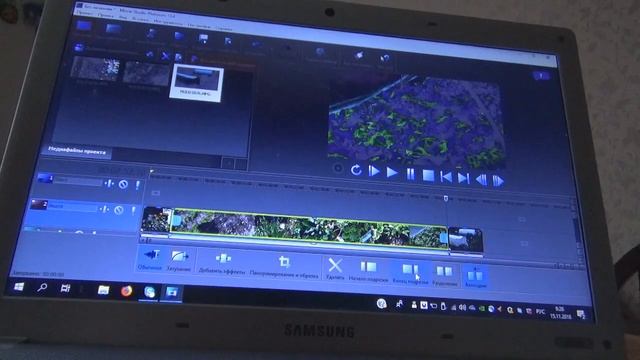This screenshot has height=360, width=640.
Task: Open media properties icon beside the X
Action: point(178,57)
